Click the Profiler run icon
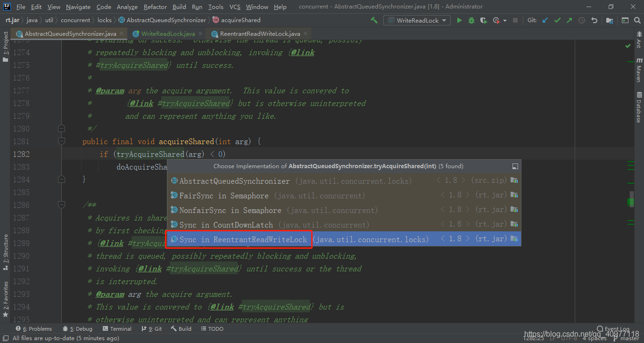 (496, 20)
